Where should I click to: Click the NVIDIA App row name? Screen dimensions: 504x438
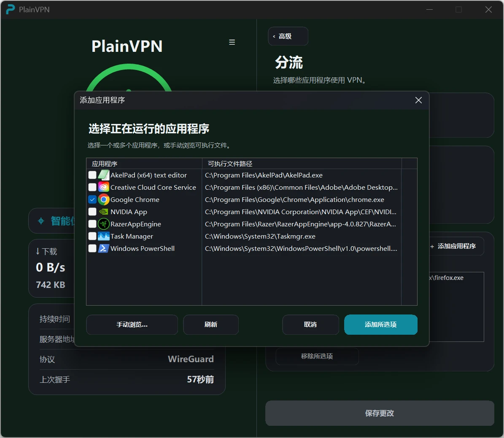(x=129, y=212)
